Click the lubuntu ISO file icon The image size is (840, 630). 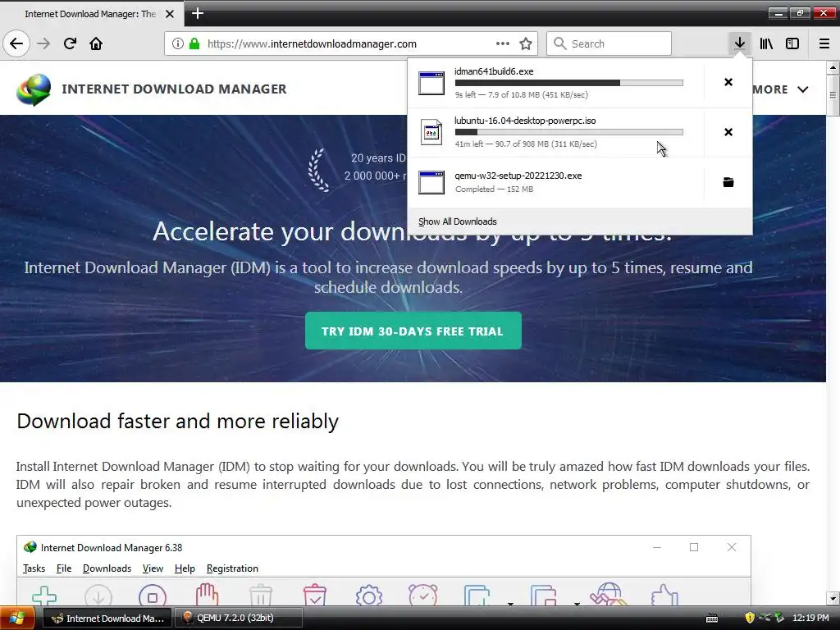[x=431, y=132]
